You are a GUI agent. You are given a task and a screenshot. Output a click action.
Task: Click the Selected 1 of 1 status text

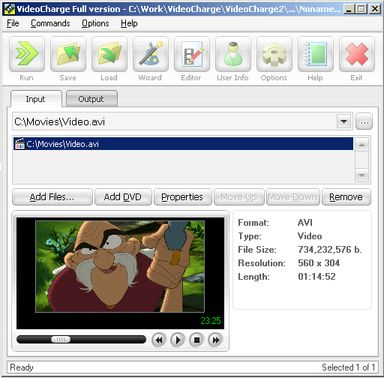(x=348, y=367)
